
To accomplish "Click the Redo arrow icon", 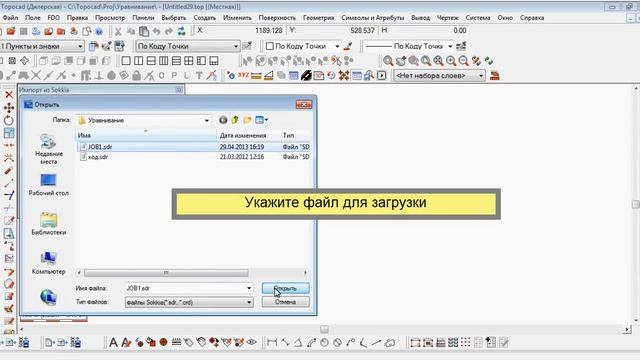I will click(x=169, y=31).
